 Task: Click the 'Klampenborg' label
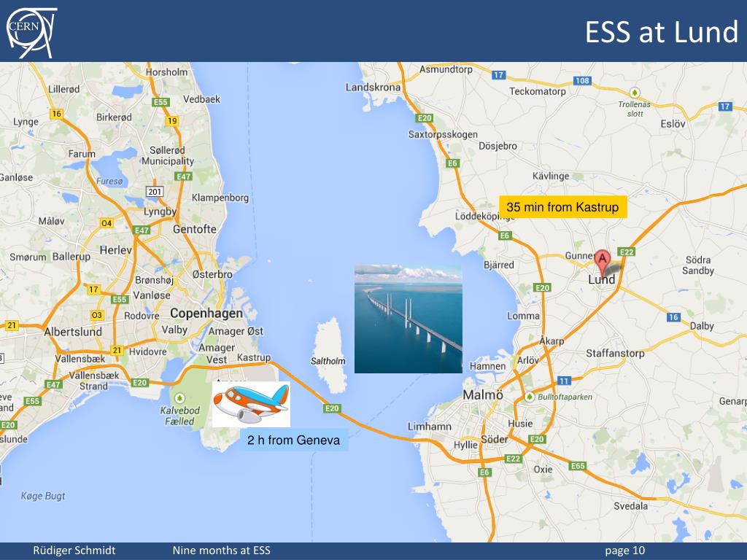(220, 198)
